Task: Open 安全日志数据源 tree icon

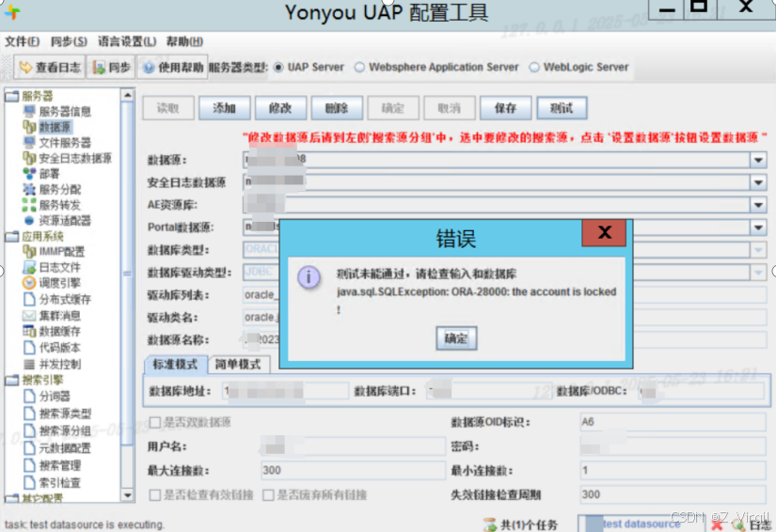Action: (29, 158)
